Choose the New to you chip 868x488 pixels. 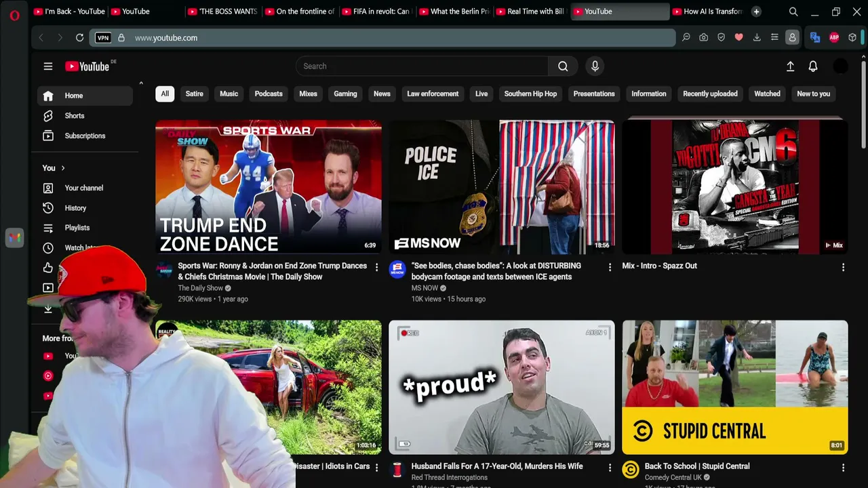(x=814, y=94)
